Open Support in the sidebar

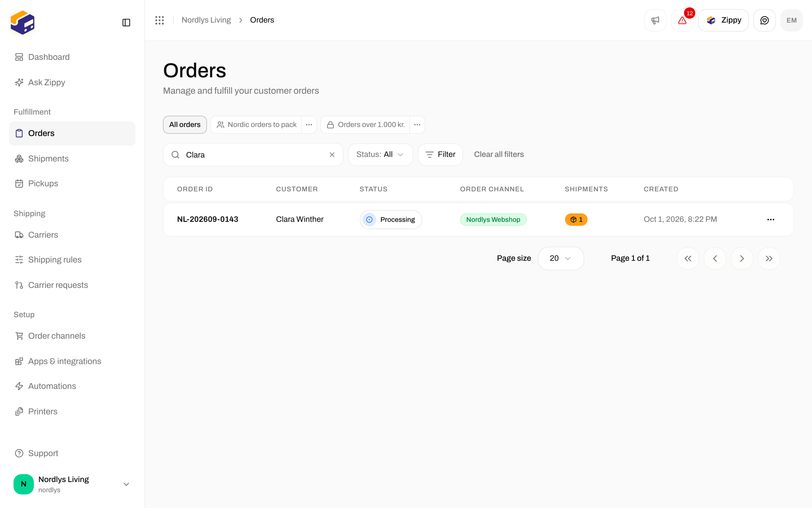pyautogui.click(x=72, y=453)
